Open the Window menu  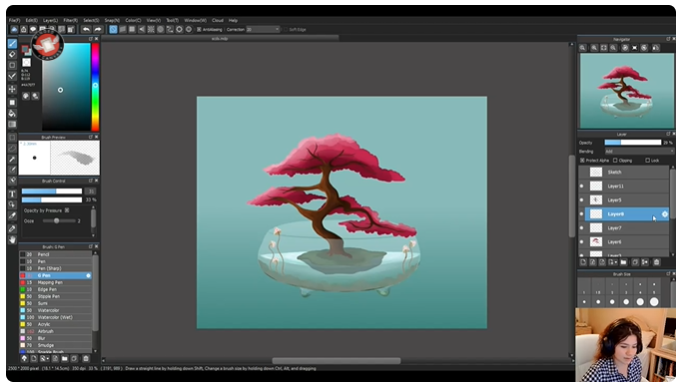point(195,20)
